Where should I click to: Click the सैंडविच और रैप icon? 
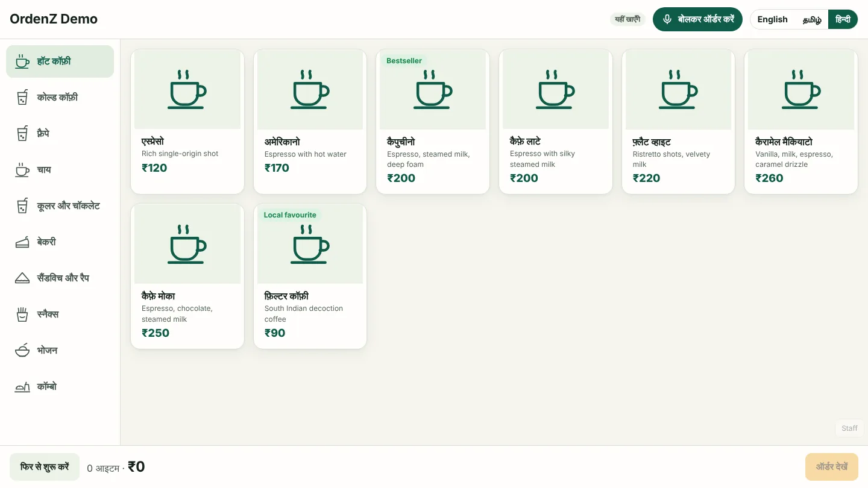point(22,278)
